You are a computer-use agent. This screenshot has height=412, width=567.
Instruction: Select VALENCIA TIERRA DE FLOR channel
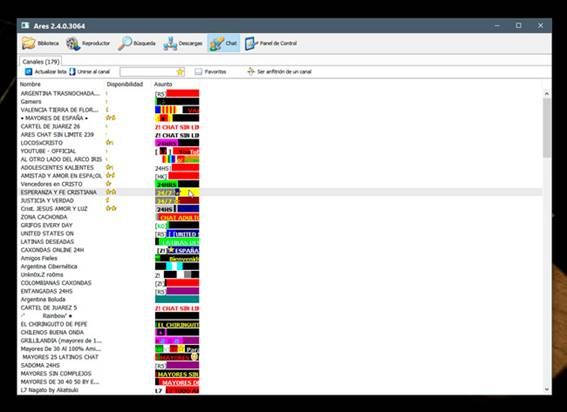coord(59,110)
